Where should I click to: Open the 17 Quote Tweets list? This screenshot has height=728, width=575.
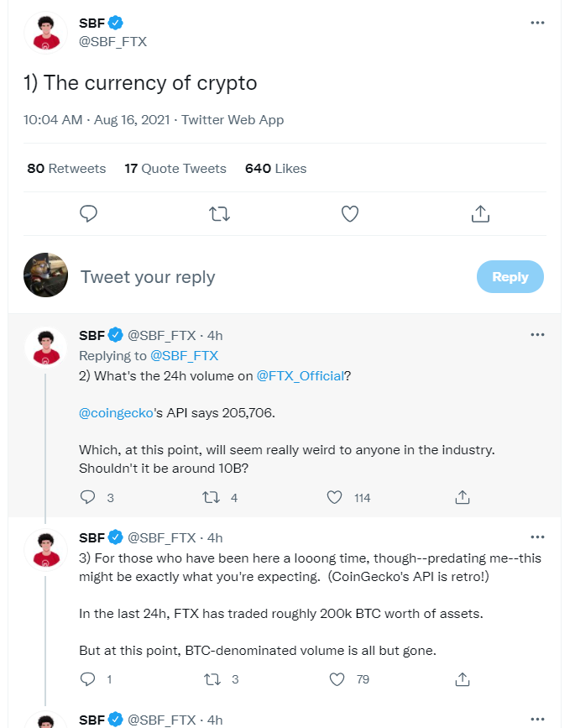click(175, 169)
